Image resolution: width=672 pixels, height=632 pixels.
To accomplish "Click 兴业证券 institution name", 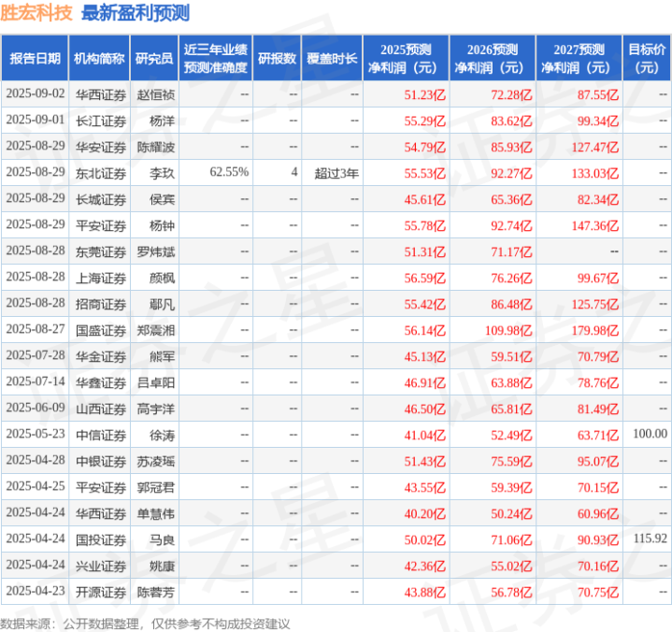I will [101, 567].
